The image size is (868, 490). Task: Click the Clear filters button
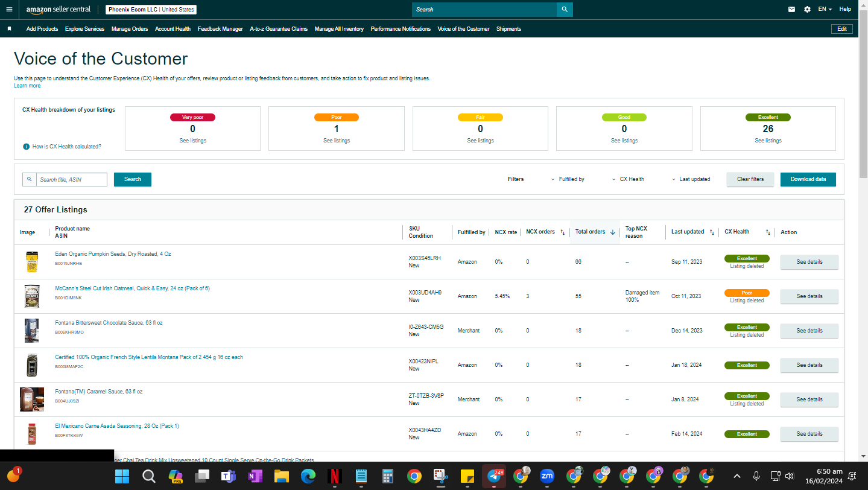(750, 179)
